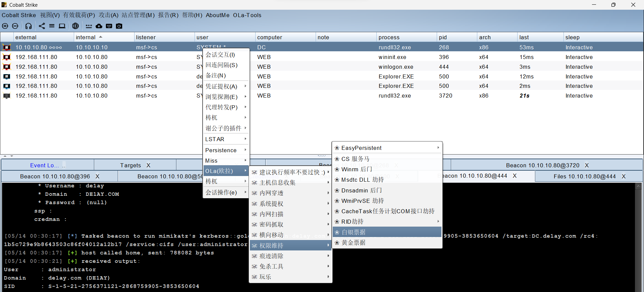The width and height of the screenshot is (644, 292).
Task: Show targets view laptop icon
Action: click(x=62, y=26)
